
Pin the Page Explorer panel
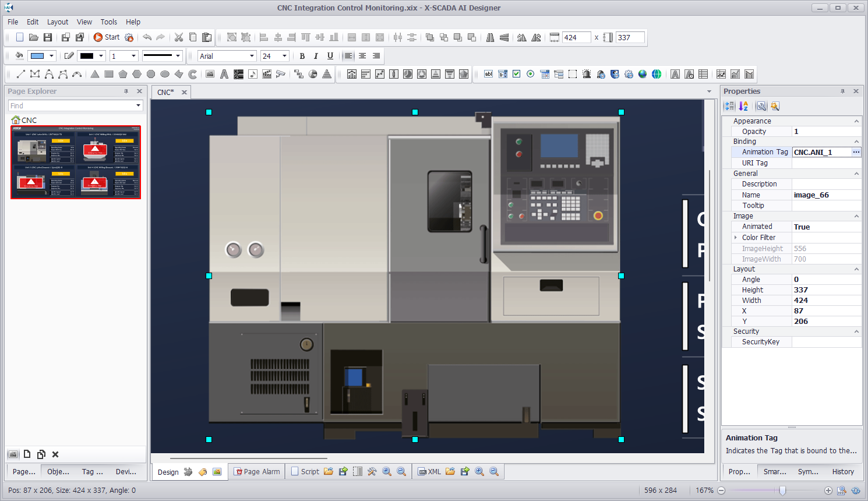[126, 91]
